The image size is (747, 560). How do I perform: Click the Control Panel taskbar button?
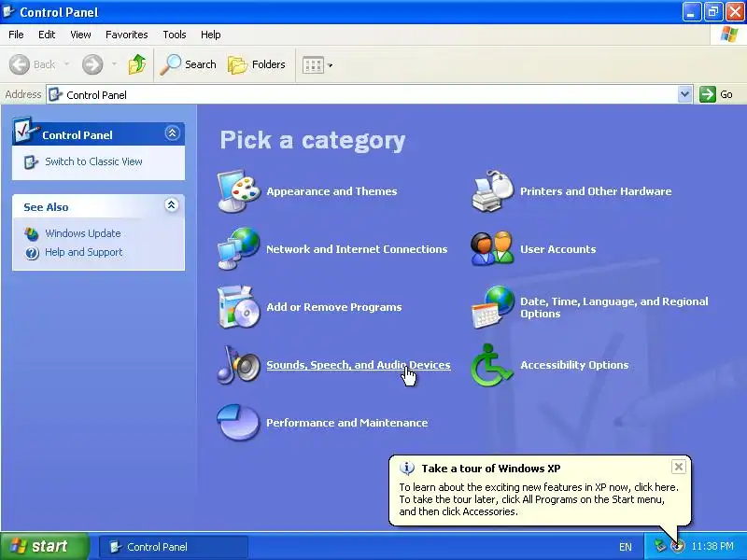174,547
